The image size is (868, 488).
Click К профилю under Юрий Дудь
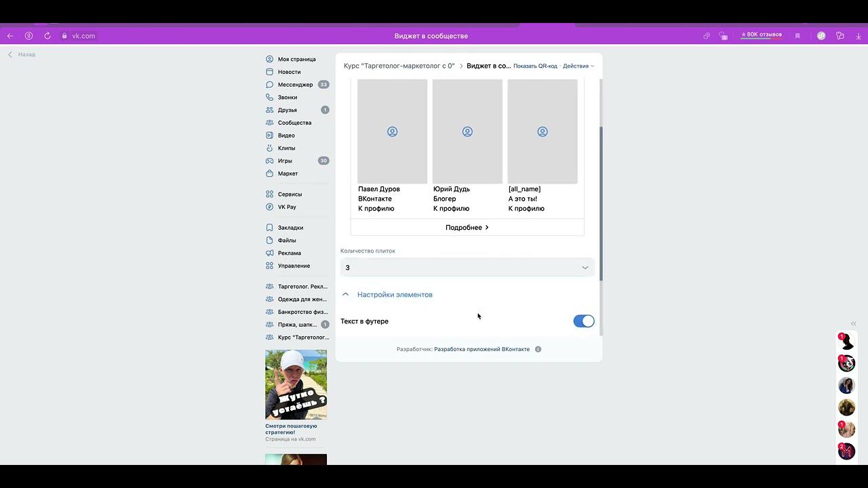[452, 209]
